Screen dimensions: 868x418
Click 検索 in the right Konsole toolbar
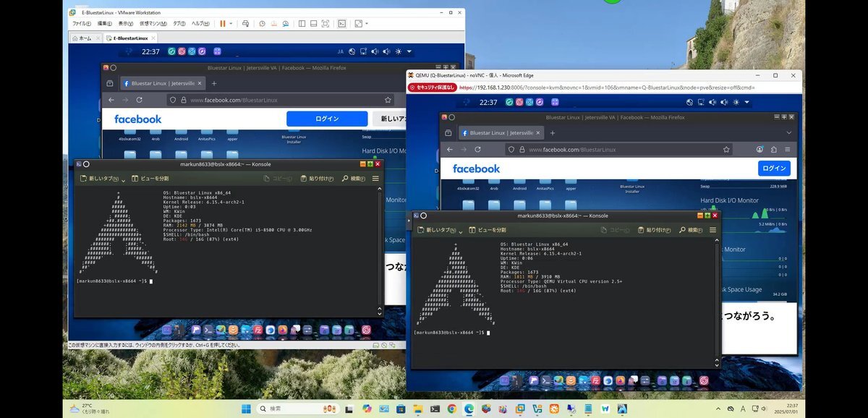pos(692,230)
